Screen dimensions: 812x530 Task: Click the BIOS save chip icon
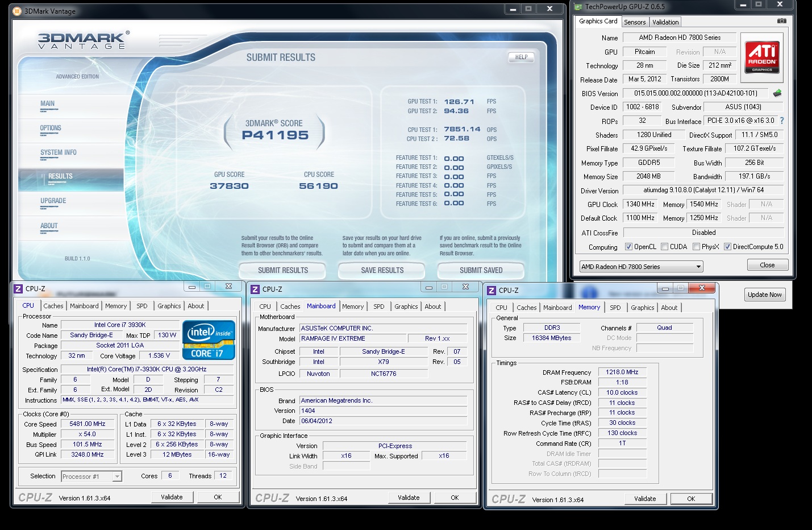tap(777, 93)
